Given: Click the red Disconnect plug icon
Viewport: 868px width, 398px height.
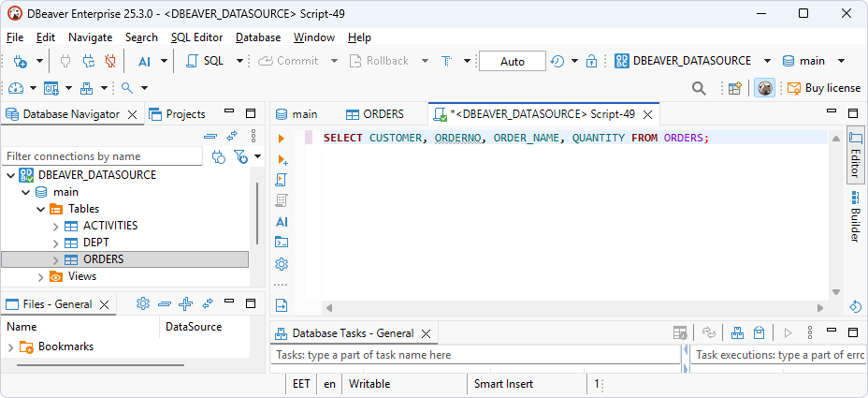Looking at the screenshot, I should [110, 61].
